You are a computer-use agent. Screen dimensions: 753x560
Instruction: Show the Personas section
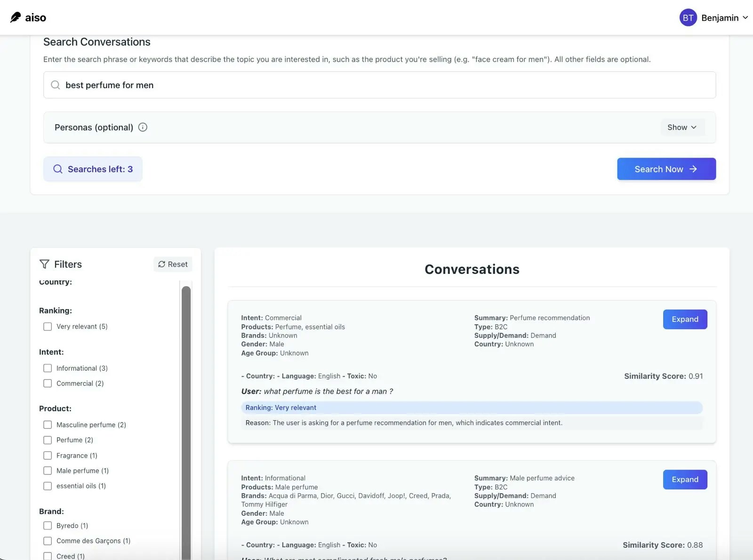(x=682, y=128)
